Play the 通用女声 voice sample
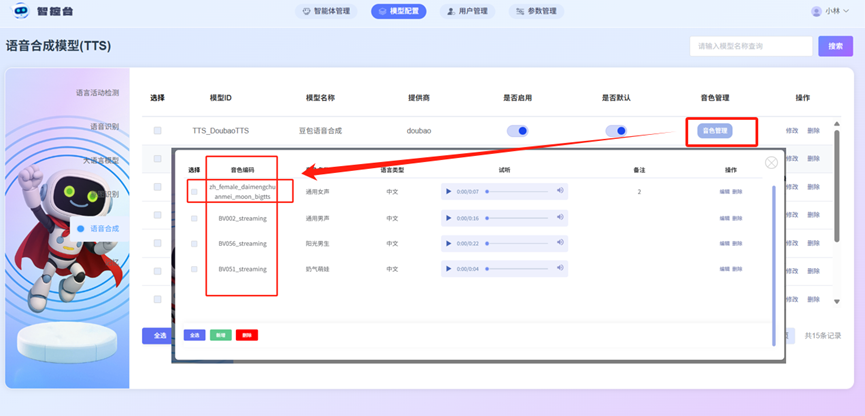The image size is (865, 416). (448, 191)
